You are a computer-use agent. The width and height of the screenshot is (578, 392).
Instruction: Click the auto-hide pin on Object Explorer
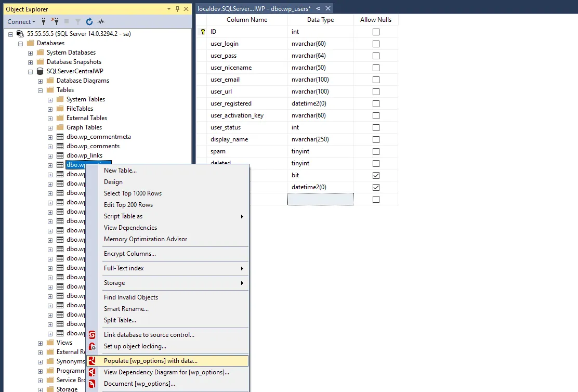point(176,9)
